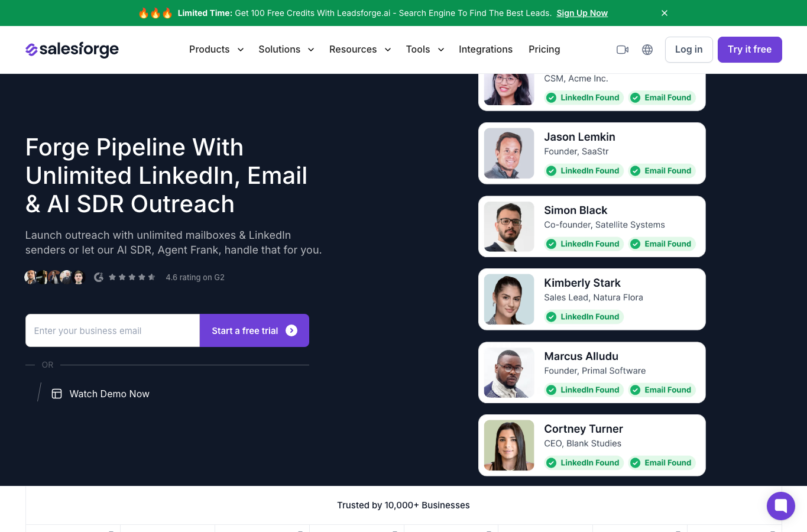
Task: Dismiss the promo banner with X
Action: [x=665, y=13]
